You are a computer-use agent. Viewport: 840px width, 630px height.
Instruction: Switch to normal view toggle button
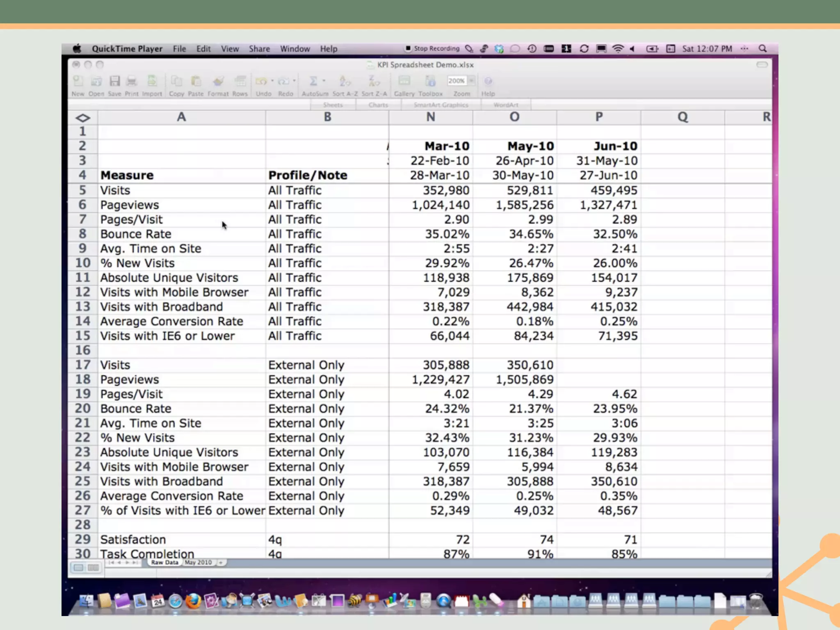tap(78, 568)
